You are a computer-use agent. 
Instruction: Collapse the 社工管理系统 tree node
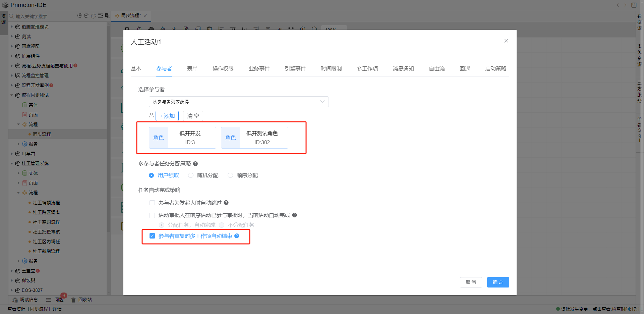(x=12, y=163)
